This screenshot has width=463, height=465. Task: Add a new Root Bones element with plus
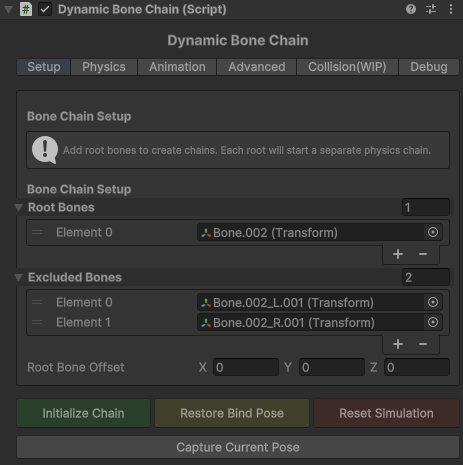coord(398,254)
